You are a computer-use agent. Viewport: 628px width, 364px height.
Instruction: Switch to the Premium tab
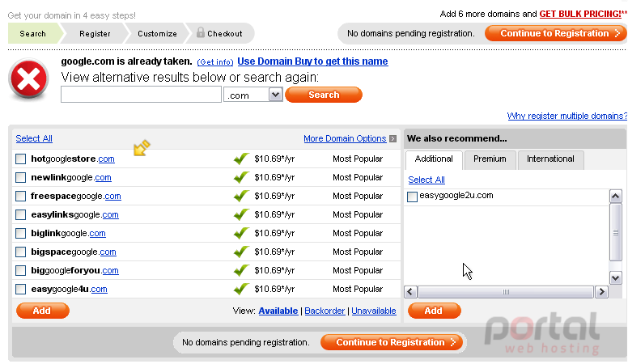(490, 159)
